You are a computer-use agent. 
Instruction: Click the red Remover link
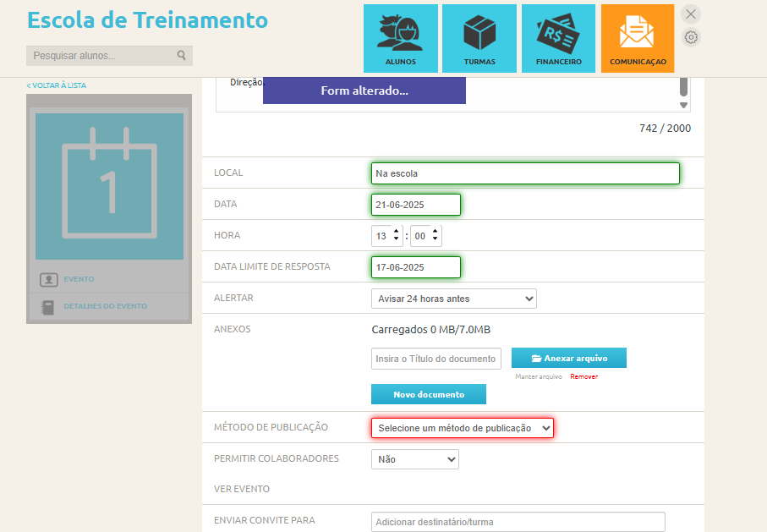584,376
